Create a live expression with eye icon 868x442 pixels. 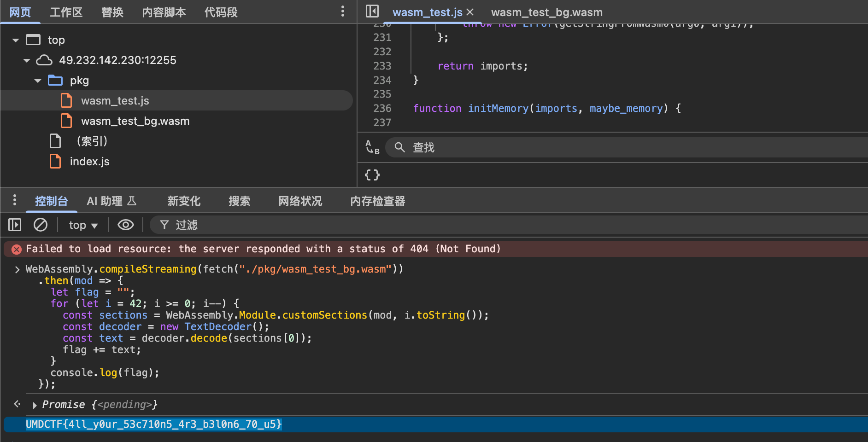(x=125, y=225)
